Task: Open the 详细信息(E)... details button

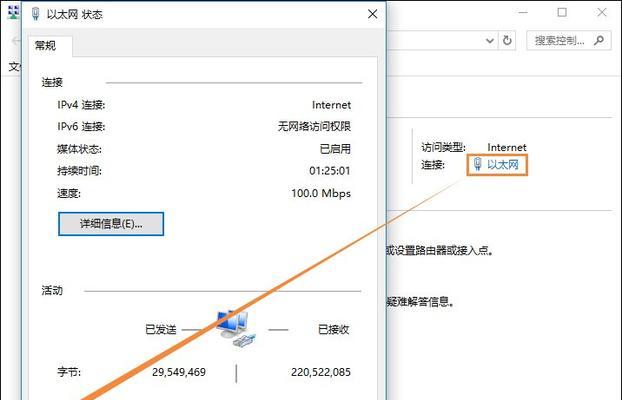Action: pyautogui.click(x=111, y=224)
